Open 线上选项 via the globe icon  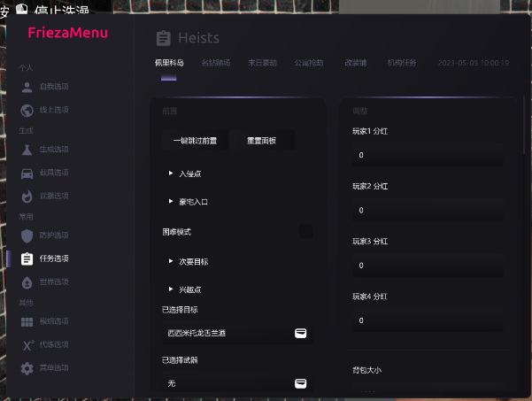point(27,111)
